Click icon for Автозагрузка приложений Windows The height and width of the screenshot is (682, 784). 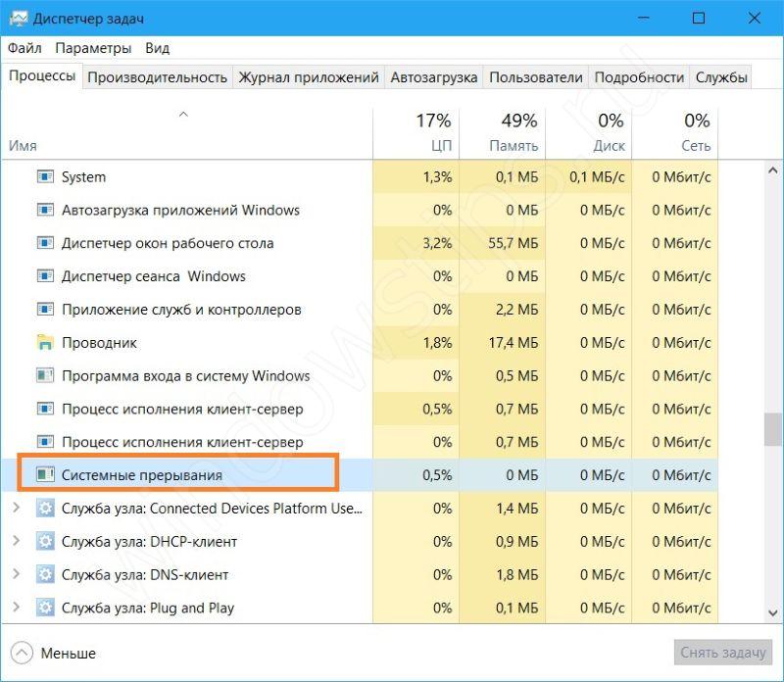click(45, 210)
